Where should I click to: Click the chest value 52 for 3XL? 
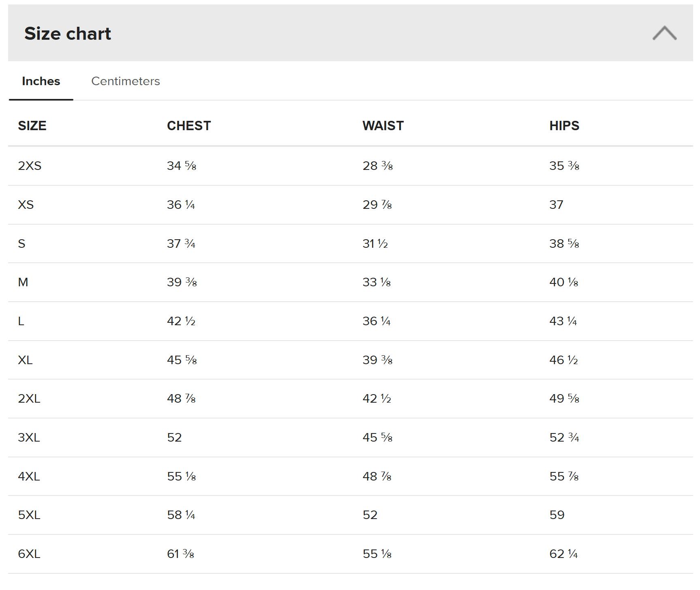click(174, 438)
